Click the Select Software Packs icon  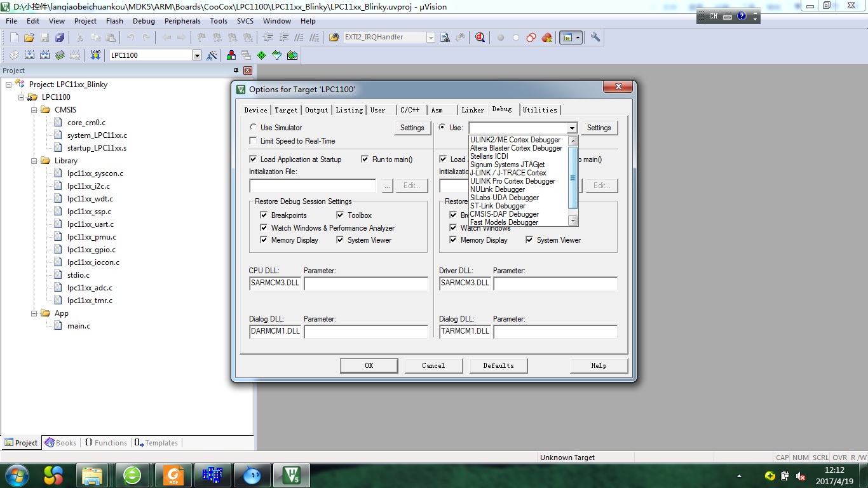277,55
